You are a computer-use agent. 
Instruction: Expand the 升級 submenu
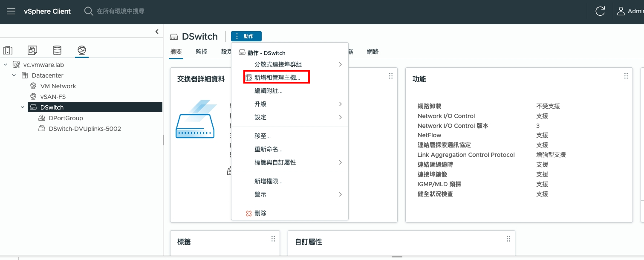point(340,104)
